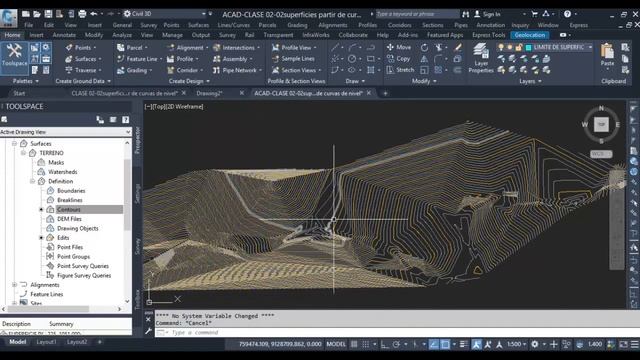Open the Active Drawing View dropdown
This screenshot has width=640, height=360.
[65, 132]
